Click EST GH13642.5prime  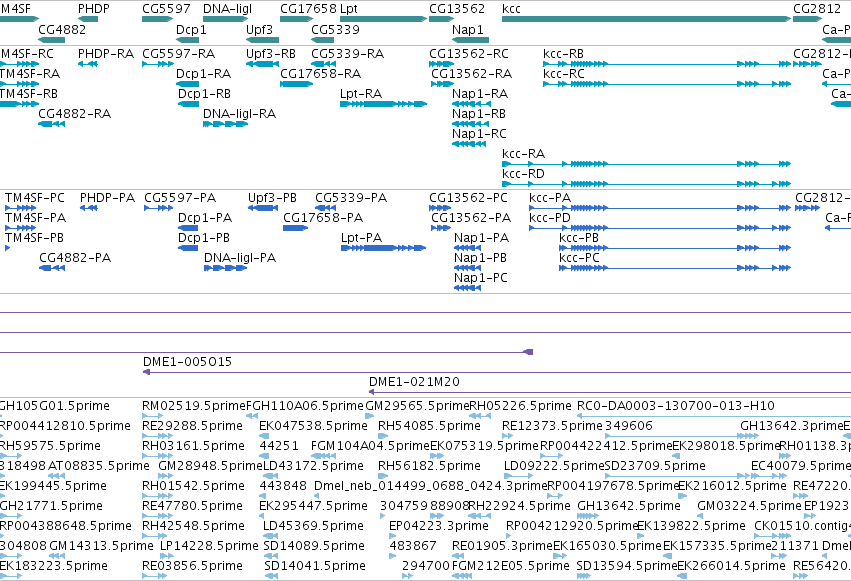[x=588, y=516]
